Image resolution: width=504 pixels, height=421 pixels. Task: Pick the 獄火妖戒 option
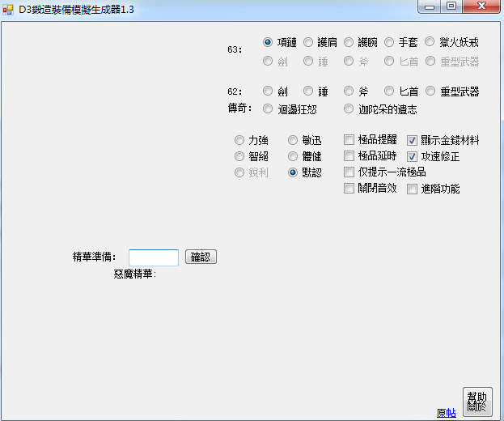pos(430,42)
